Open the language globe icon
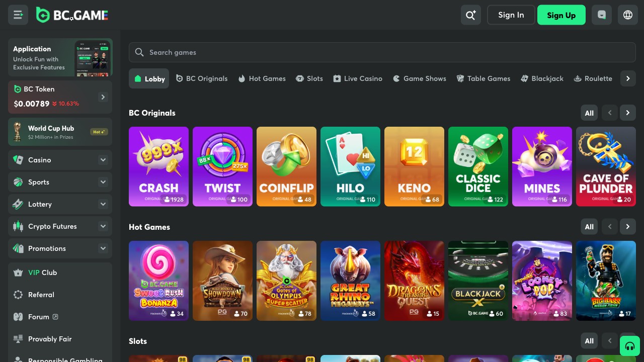644x362 pixels. pos(628,15)
